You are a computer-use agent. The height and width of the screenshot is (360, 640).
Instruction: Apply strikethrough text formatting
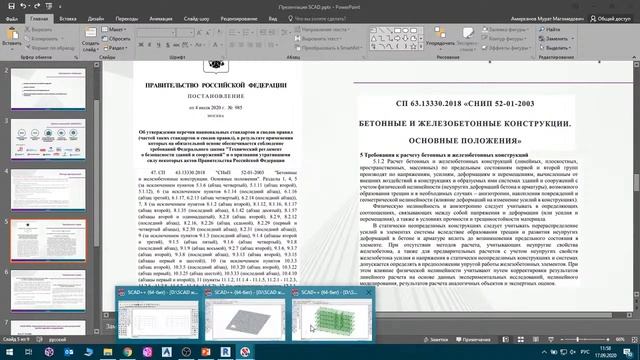(x=176, y=45)
